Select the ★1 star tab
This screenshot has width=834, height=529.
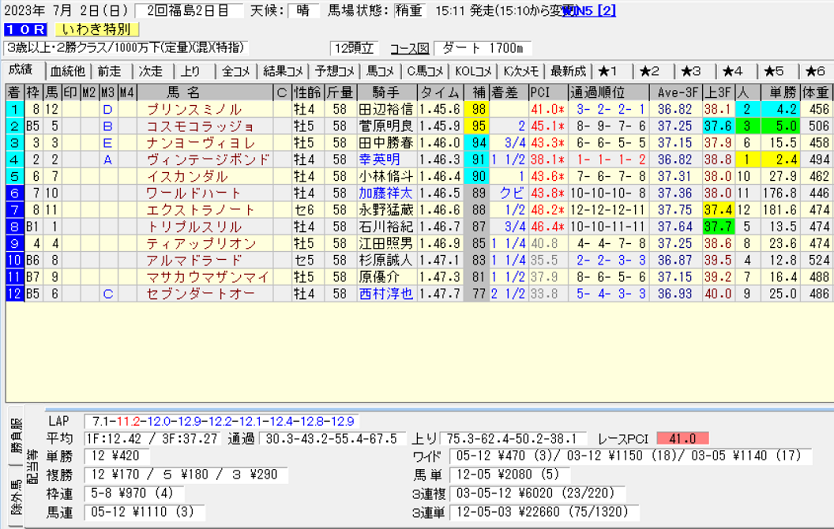[609, 71]
